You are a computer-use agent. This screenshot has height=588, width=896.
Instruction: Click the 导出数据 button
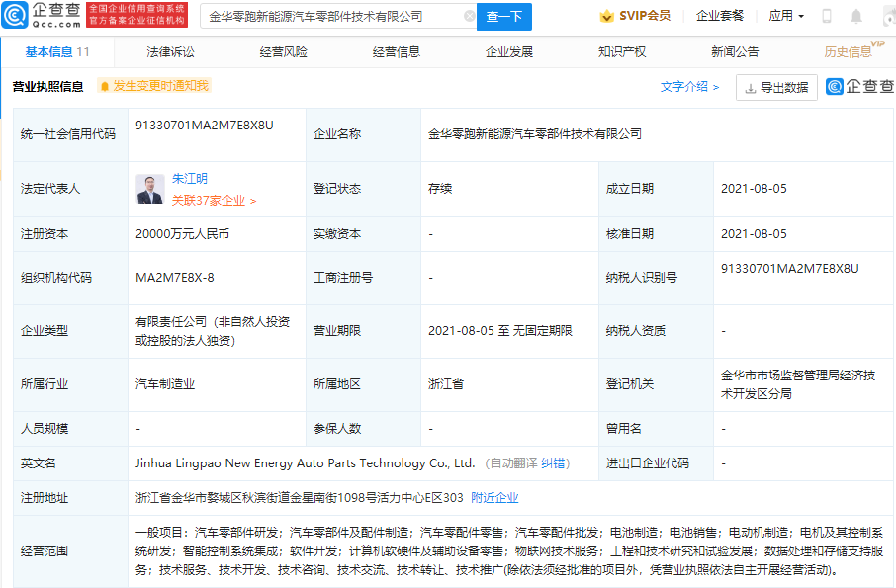776,87
